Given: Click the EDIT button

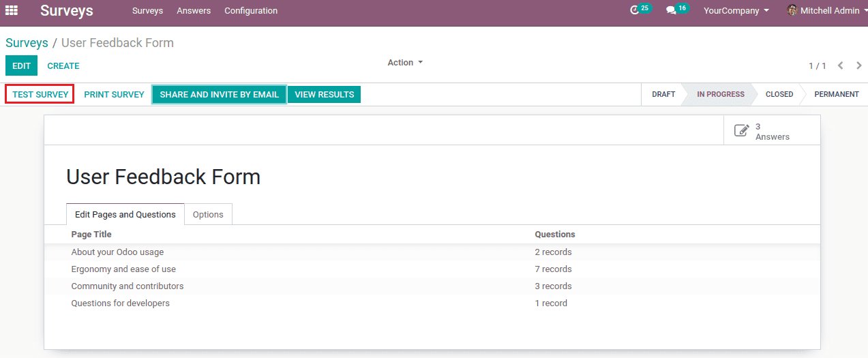Looking at the screenshot, I should tap(22, 66).
